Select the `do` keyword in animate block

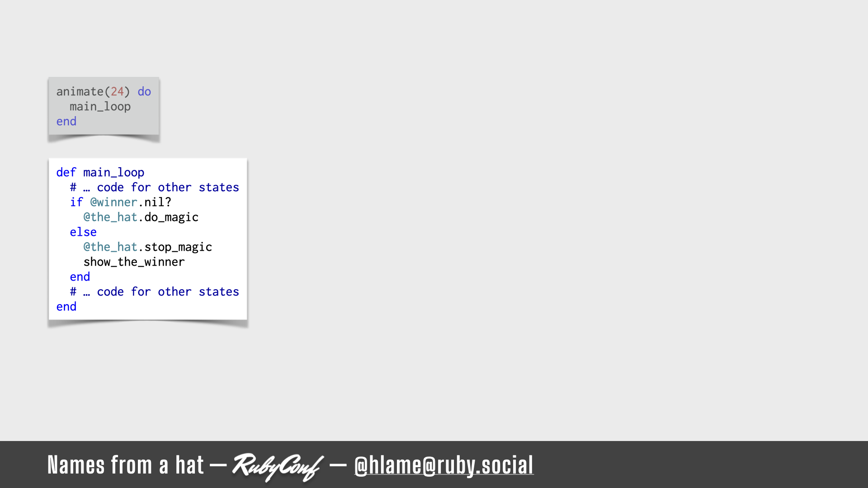click(145, 91)
